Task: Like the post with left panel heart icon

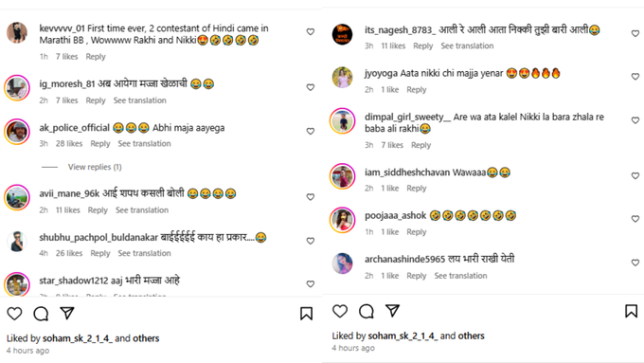Action: [14, 314]
